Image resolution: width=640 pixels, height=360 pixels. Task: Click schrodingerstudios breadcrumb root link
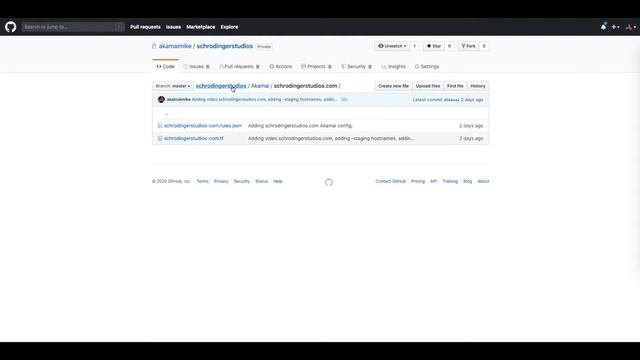point(221,86)
